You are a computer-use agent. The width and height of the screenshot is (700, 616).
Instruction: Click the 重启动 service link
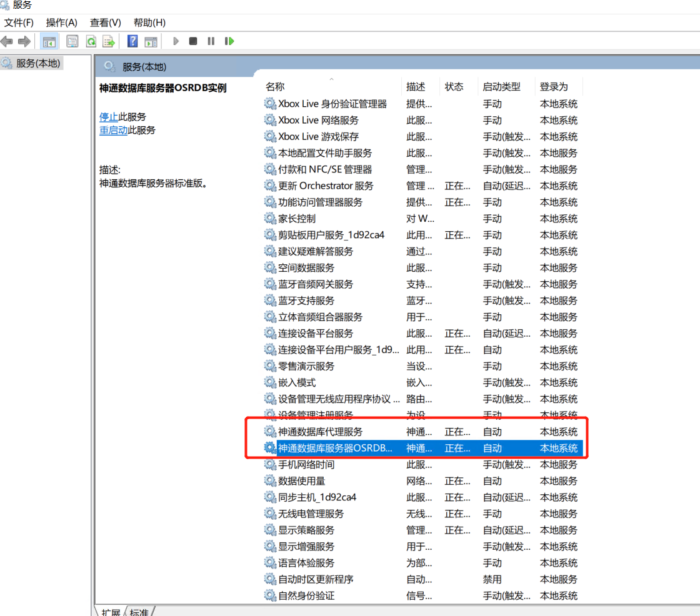(113, 131)
